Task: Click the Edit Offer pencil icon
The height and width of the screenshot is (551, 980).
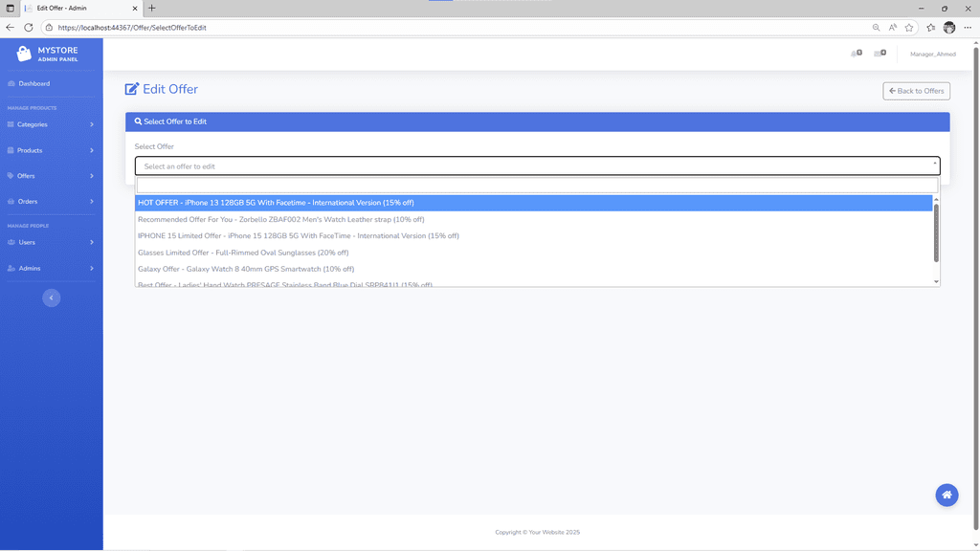Action: coord(131,89)
